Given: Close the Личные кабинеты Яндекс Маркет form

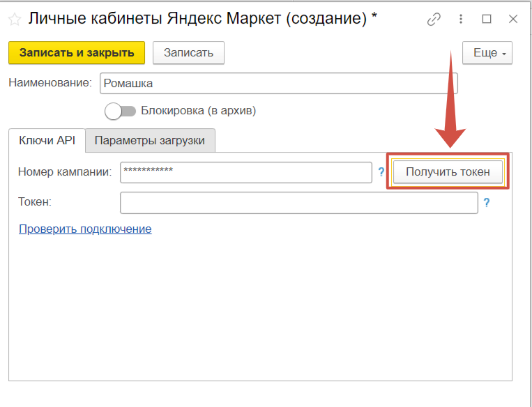Looking at the screenshot, I should [x=513, y=20].
